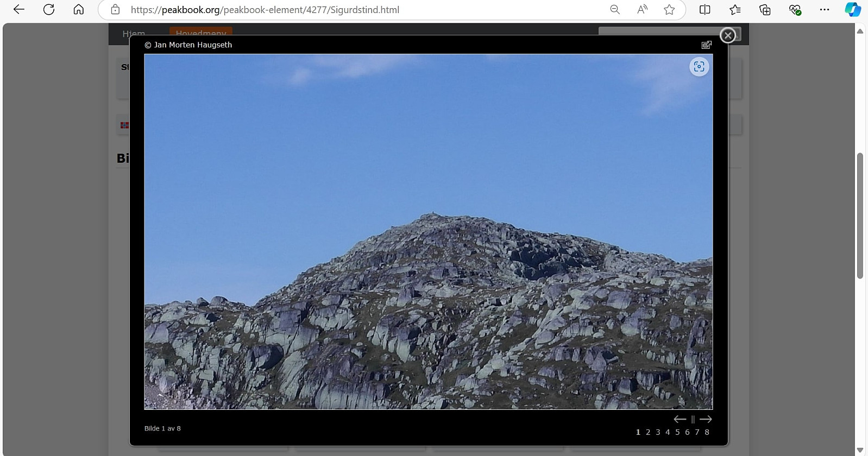Open the zoom out magnifier in address bar
Screen dimensions: 868x456
[x=615, y=9]
